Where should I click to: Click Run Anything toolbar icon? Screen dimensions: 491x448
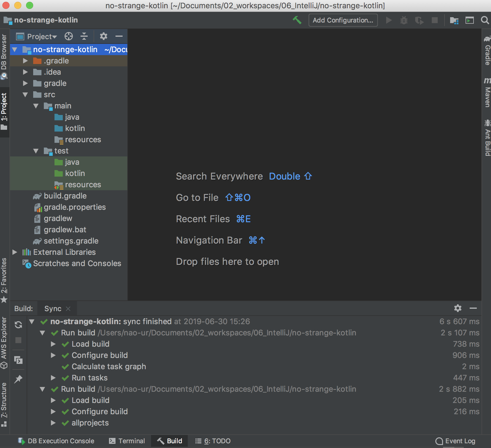click(470, 20)
